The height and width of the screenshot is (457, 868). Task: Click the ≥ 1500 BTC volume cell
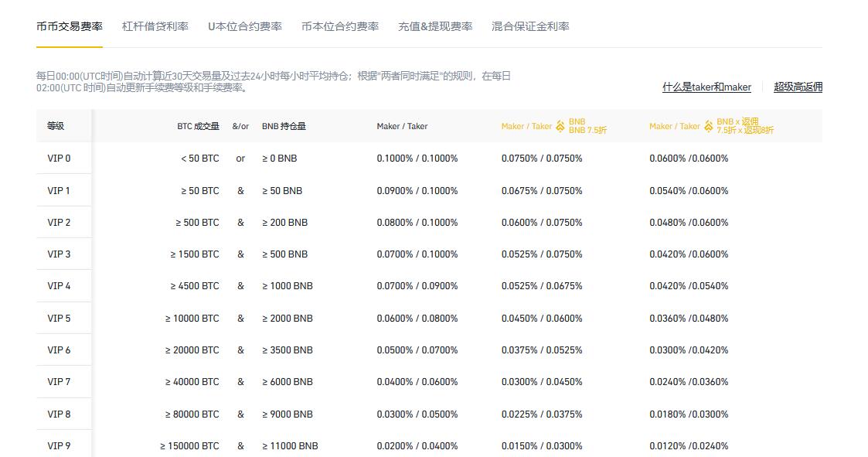[x=195, y=254]
